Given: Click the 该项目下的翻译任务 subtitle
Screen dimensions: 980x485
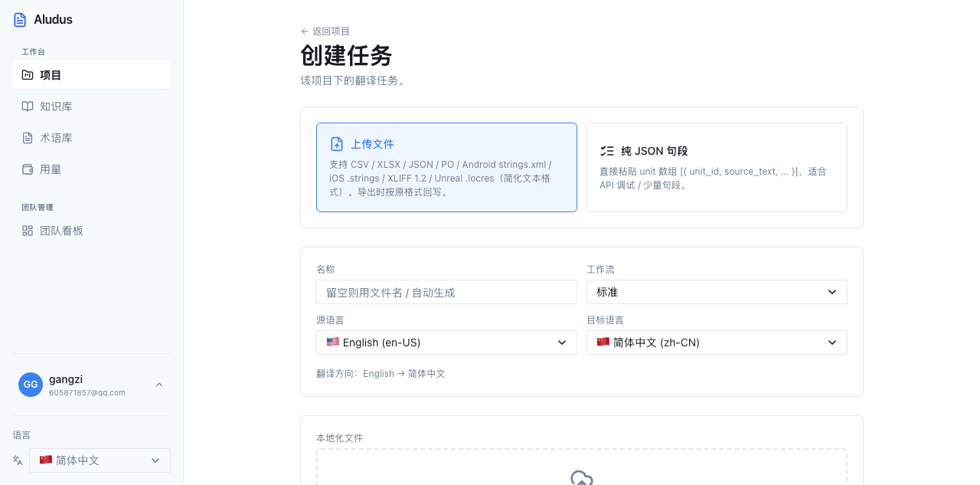Looking at the screenshot, I should pos(353,80).
